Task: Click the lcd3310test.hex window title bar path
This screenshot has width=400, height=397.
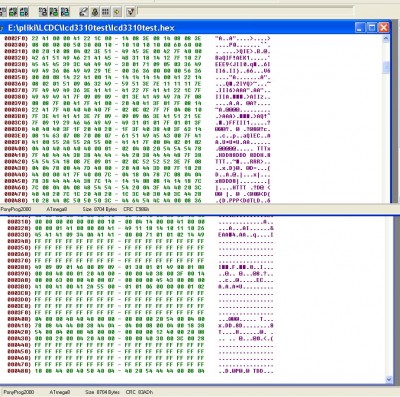Action: 91,28
